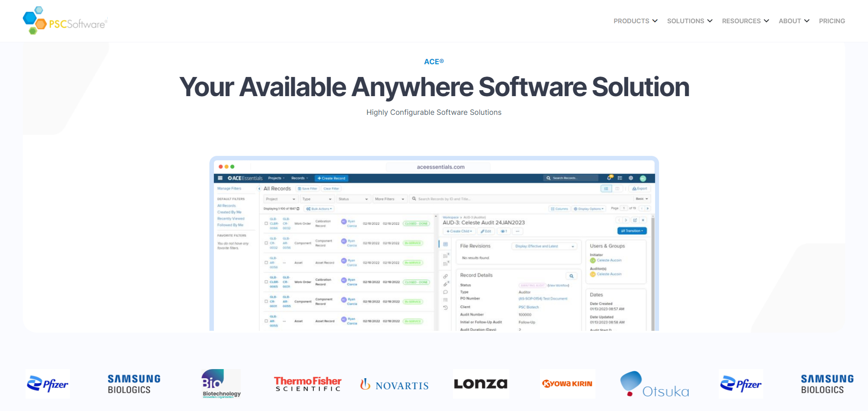Open the settings gear in ACE header

tap(631, 178)
